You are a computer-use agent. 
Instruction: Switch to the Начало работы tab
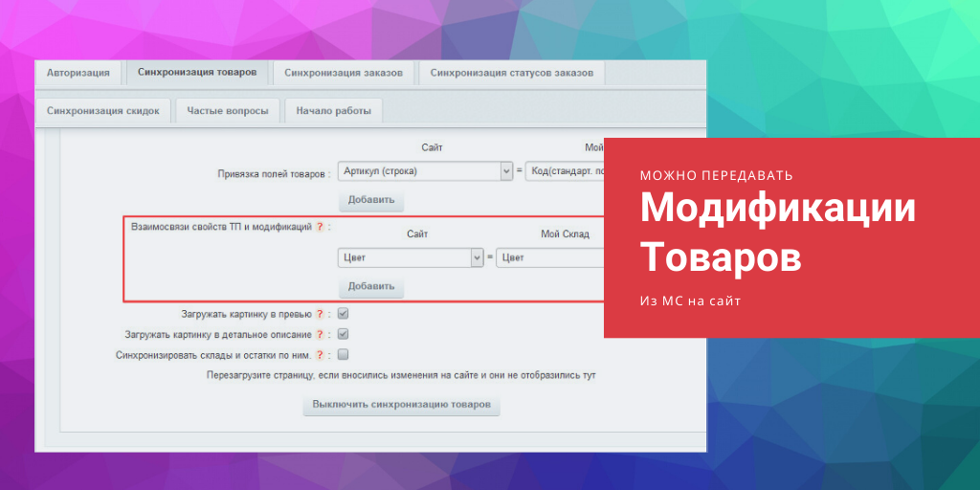[333, 111]
